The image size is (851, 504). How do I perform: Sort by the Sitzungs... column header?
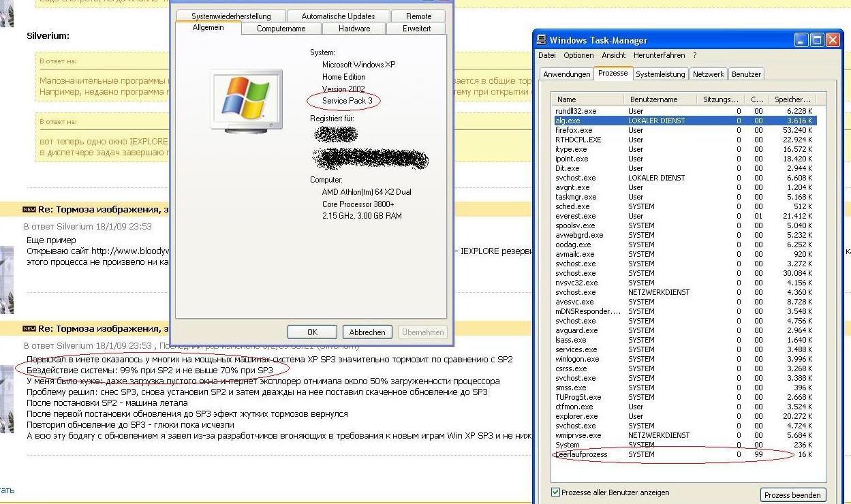pyautogui.click(x=720, y=99)
